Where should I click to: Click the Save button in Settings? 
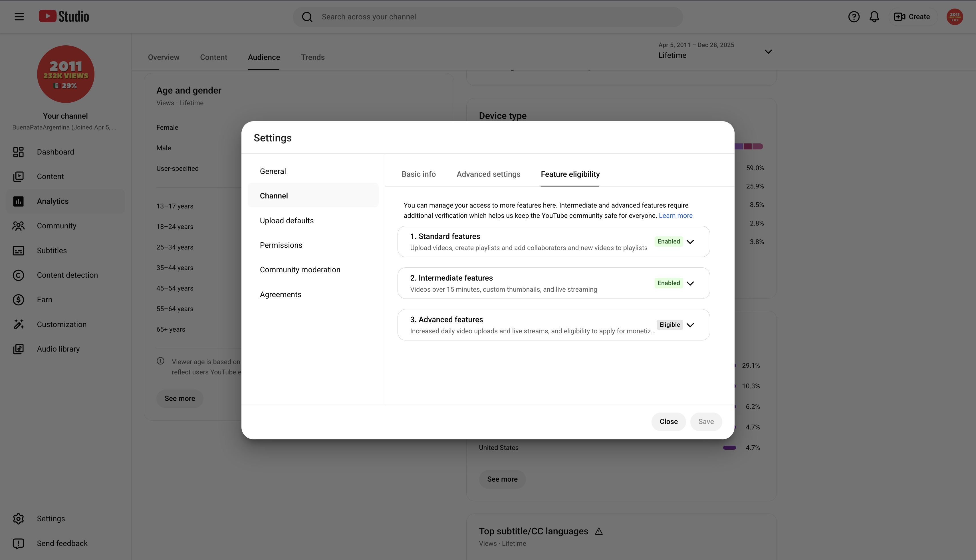pyautogui.click(x=706, y=421)
